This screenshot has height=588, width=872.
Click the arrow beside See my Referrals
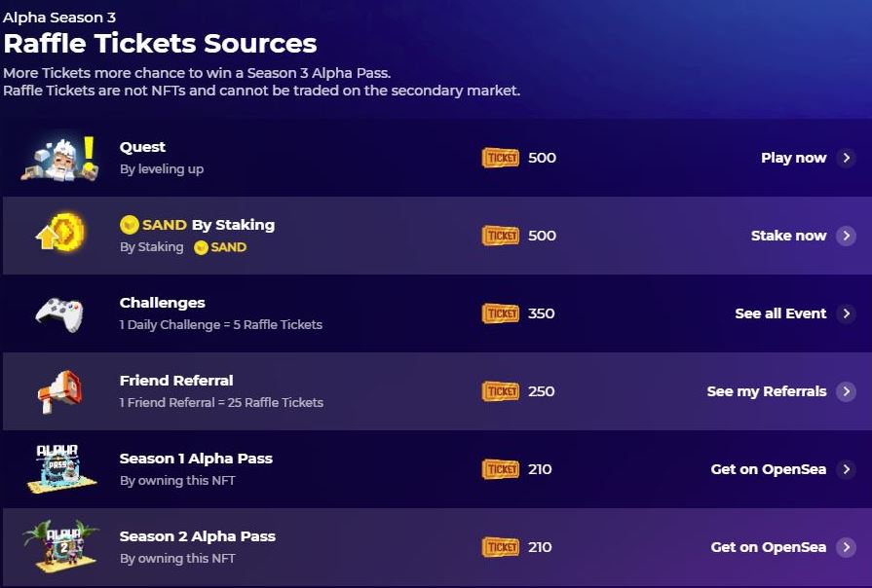pyautogui.click(x=846, y=391)
